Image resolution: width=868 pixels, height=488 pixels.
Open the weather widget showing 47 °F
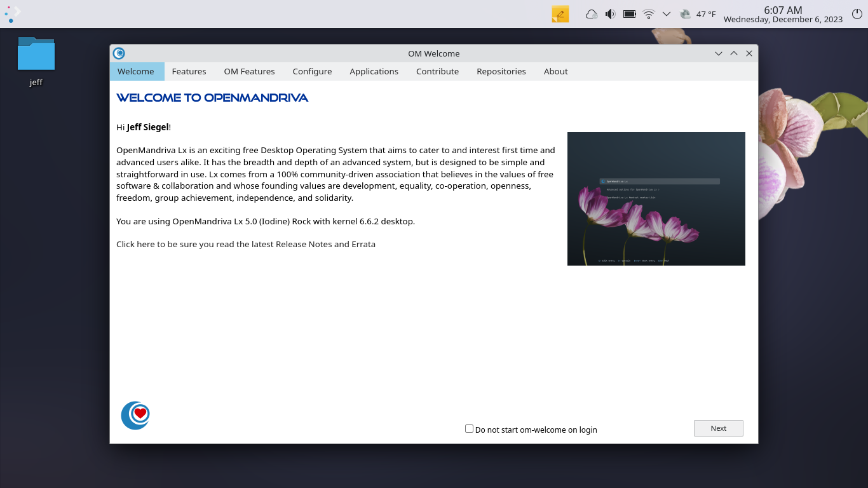pyautogui.click(x=698, y=14)
